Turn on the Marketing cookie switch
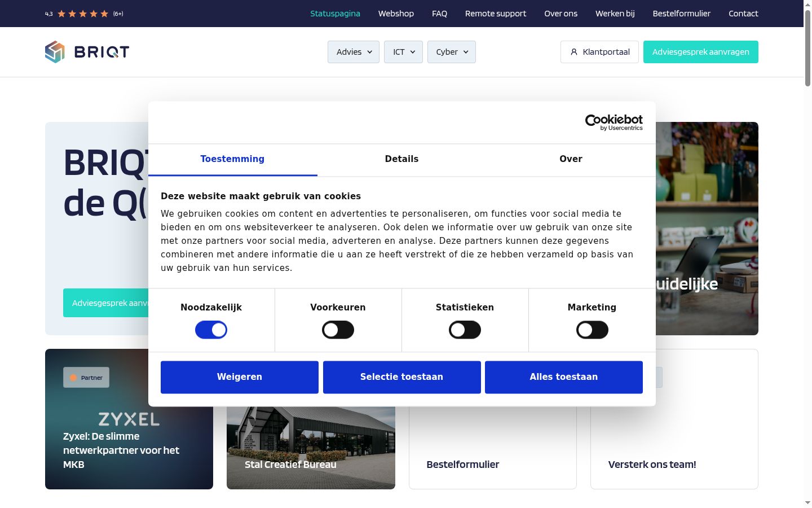The height and width of the screenshot is (508, 812). point(592,330)
